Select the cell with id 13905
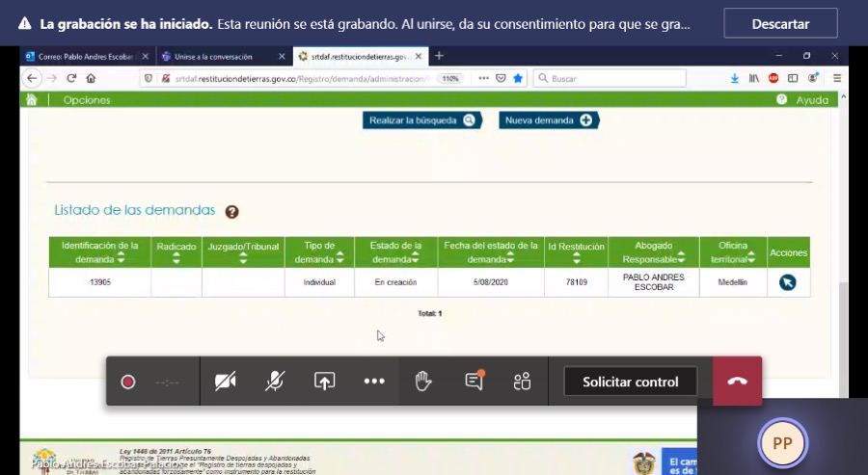This screenshot has height=475, width=868. [100, 282]
